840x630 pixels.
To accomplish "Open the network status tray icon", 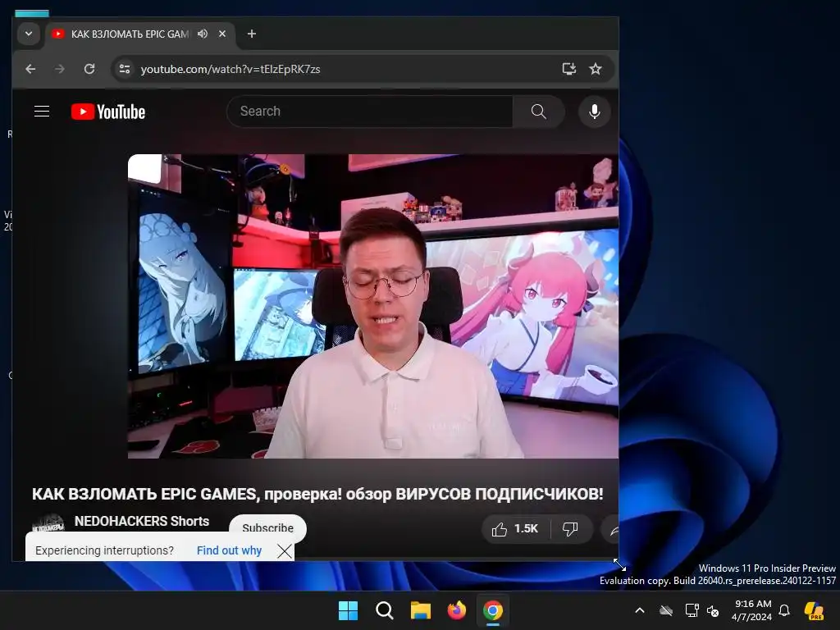I will [x=692, y=610].
